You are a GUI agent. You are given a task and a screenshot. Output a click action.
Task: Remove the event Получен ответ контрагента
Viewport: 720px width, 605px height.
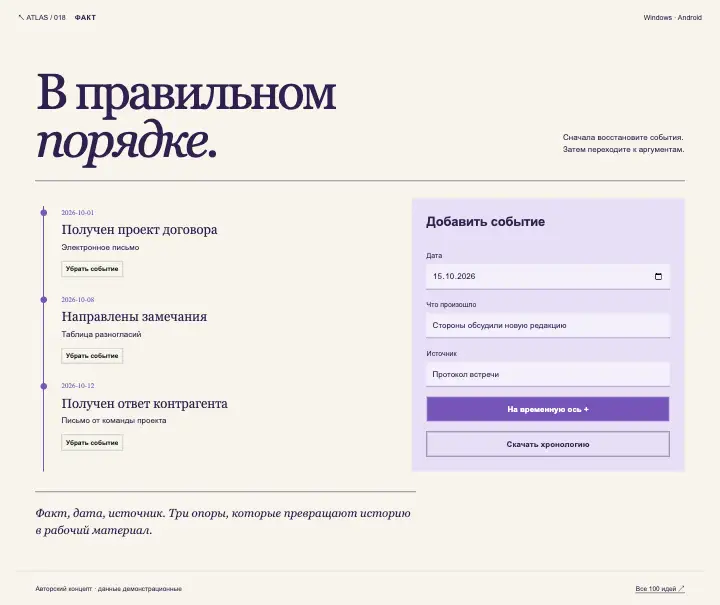92,443
